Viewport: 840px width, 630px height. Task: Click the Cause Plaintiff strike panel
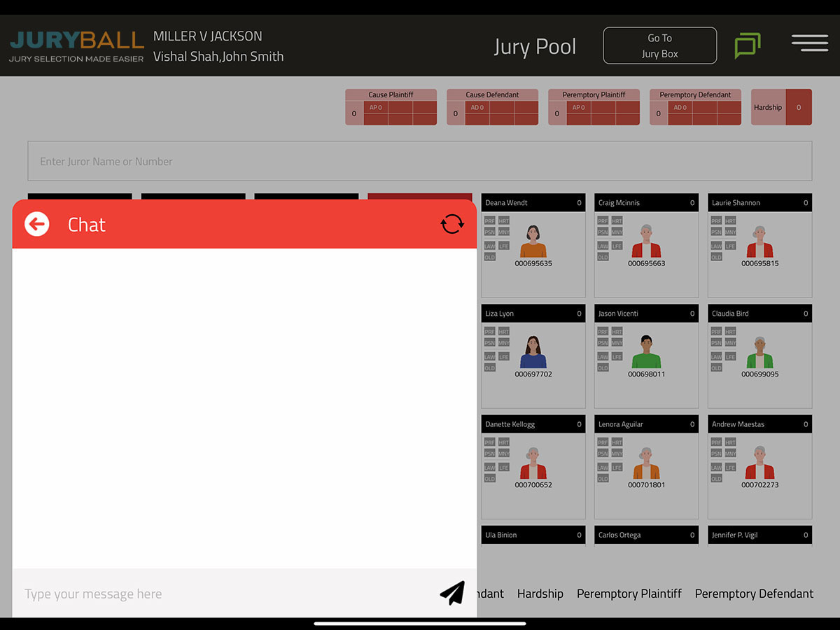pos(391,107)
